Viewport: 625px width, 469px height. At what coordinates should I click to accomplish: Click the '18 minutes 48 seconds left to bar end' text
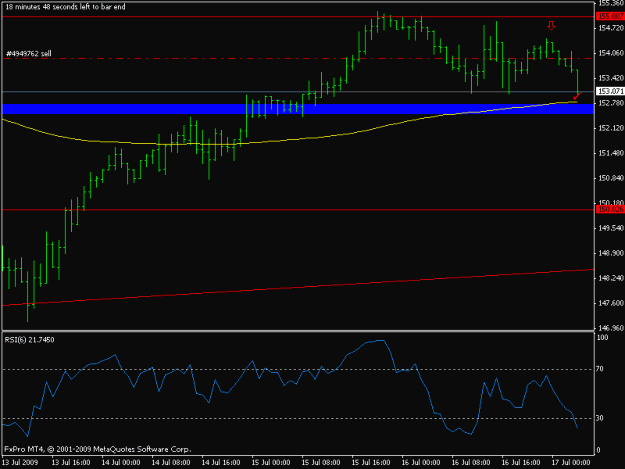pos(65,7)
